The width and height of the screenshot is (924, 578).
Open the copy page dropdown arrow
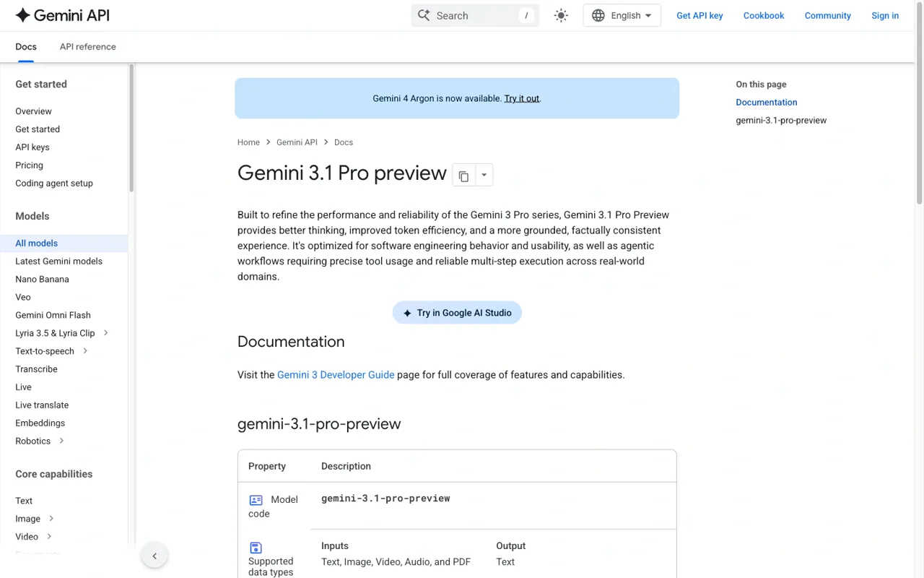[x=484, y=176]
